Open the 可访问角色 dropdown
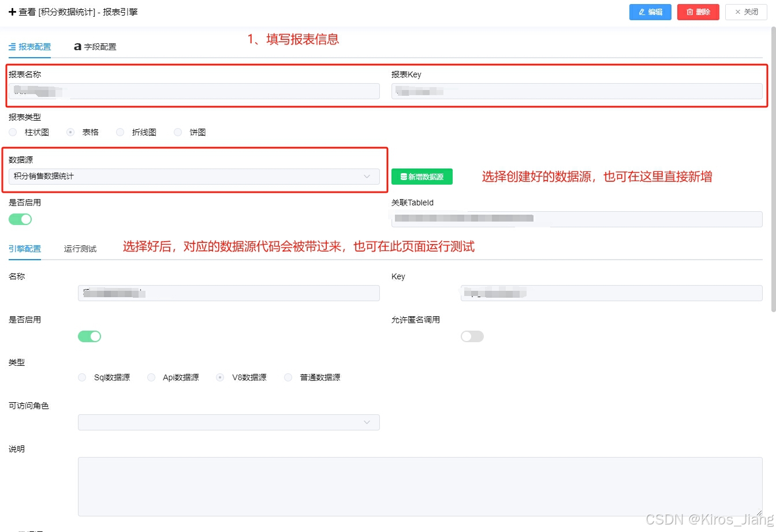The width and height of the screenshot is (776, 532). click(229, 422)
